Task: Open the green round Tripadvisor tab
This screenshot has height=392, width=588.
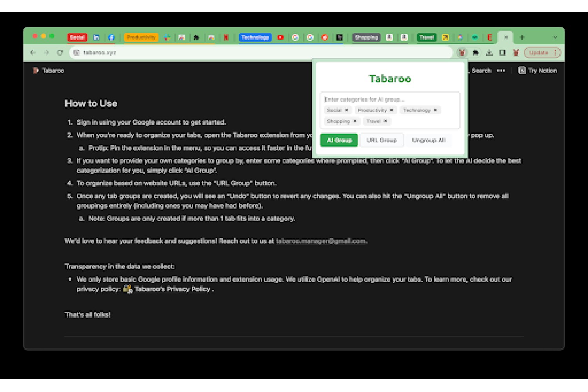Action: [x=475, y=38]
